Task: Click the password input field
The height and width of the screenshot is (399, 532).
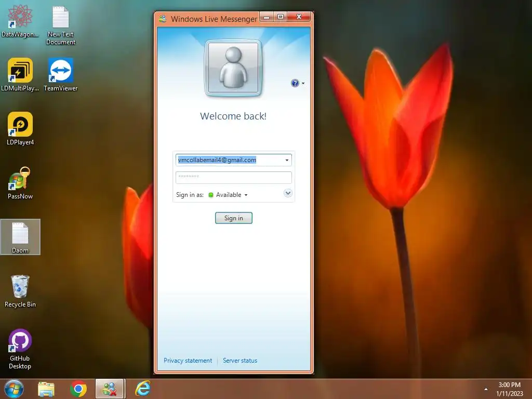Action: [x=233, y=178]
